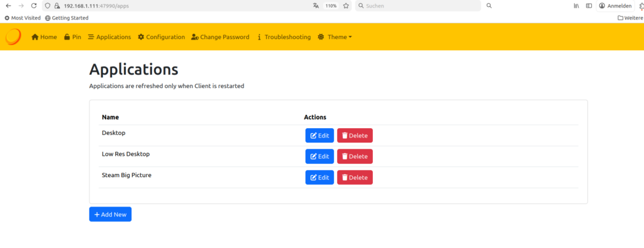The height and width of the screenshot is (248, 644).
Task: Open the Weitere bookmarks folder
Action: coord(630,18)
